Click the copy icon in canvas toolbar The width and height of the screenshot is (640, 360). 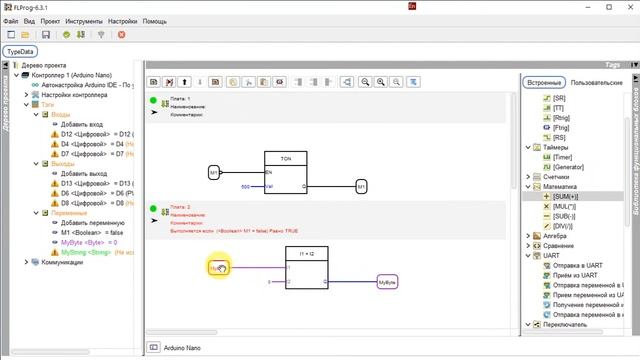[x=233, y=82]
